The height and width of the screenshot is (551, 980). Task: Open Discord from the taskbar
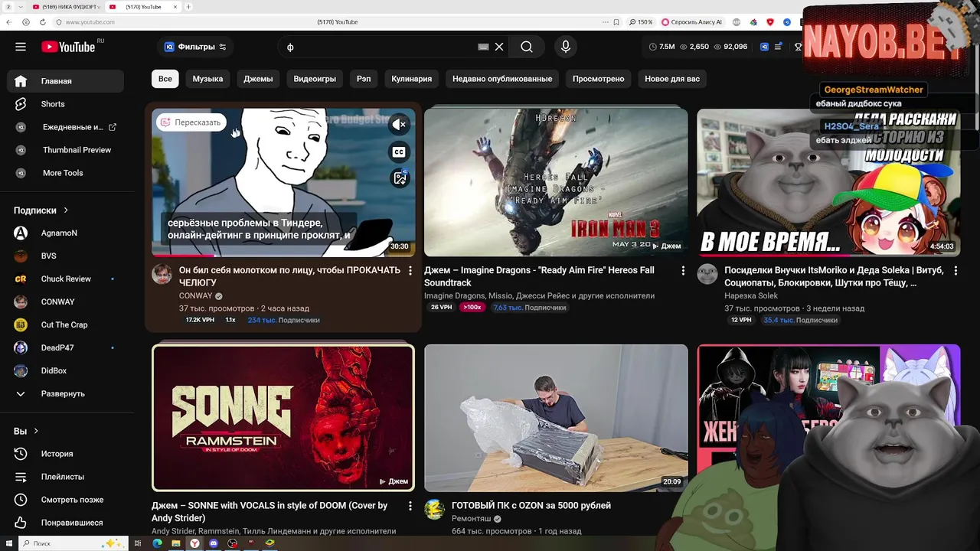click(214, 543)
